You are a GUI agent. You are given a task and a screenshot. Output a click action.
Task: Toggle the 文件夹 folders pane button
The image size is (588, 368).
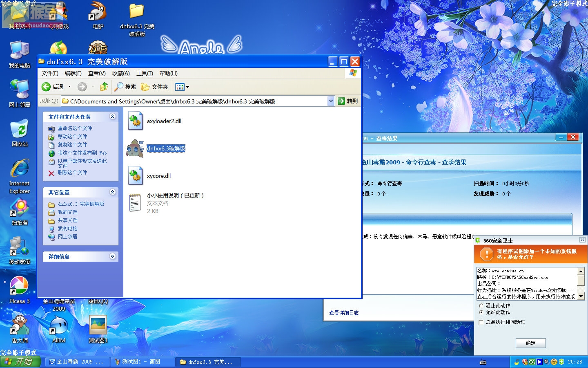pos(154,87)
